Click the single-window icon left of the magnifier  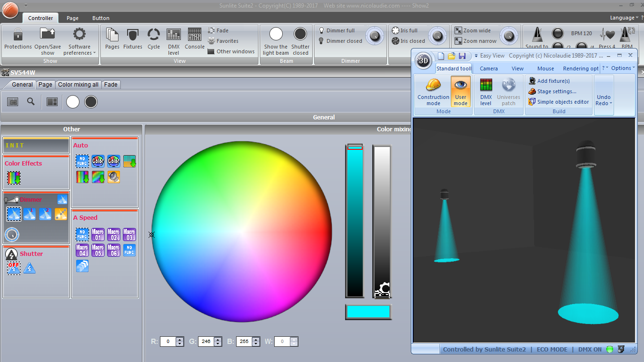pos(13,101)
